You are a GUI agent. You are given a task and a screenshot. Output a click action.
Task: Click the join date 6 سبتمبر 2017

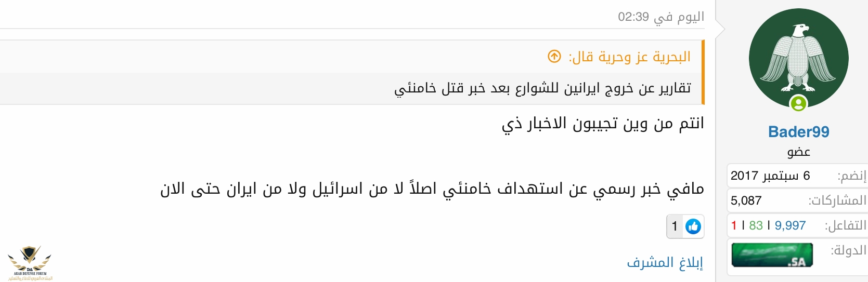(x=770, y=176)
